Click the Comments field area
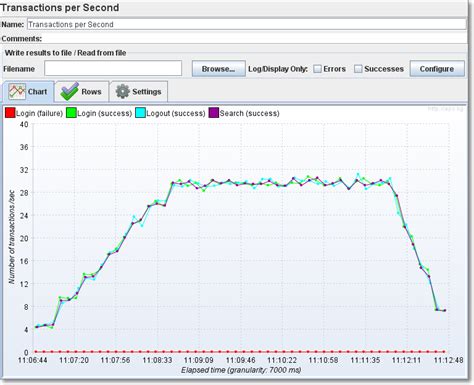The height and width of the screenshot is (385, 474). pos(255,39)
